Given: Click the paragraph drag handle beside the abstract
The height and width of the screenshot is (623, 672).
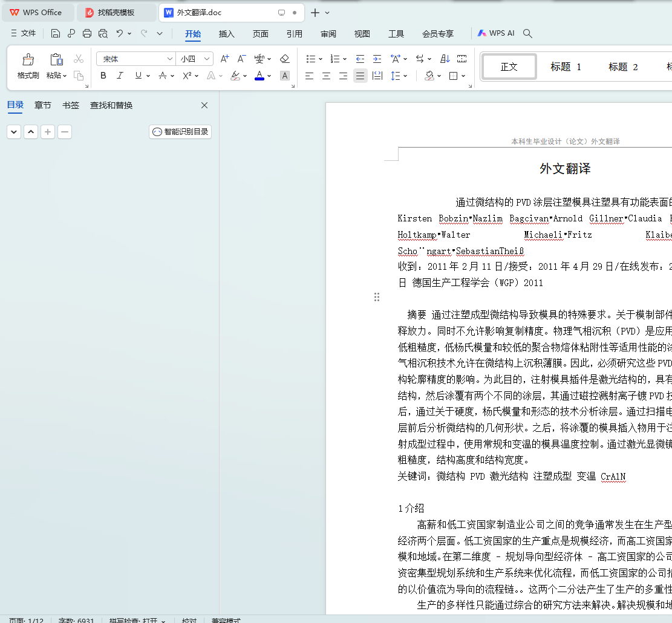Looking at the screenshot, I should click(377, 298).
